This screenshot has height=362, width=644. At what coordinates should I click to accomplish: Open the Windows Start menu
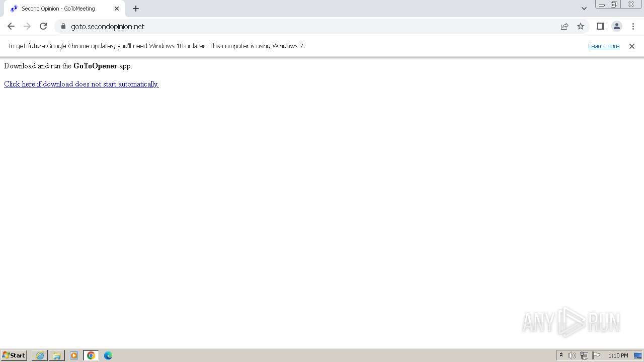coord(14,355)
